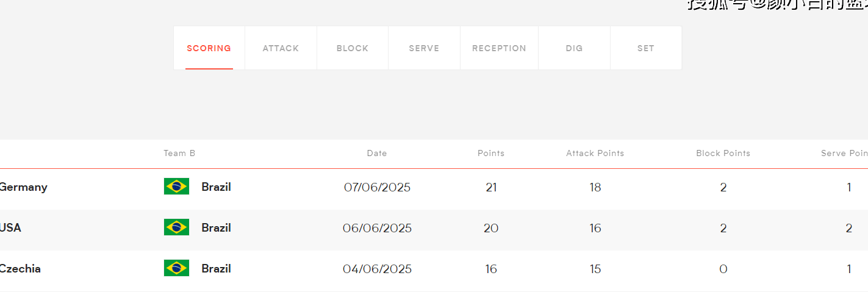Select the SCORING tab

click(x=209, y=48)
